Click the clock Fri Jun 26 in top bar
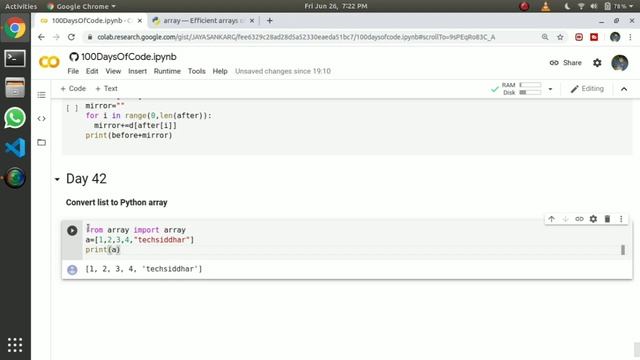This screenshot has height=360, width=640. coord(336,6)
